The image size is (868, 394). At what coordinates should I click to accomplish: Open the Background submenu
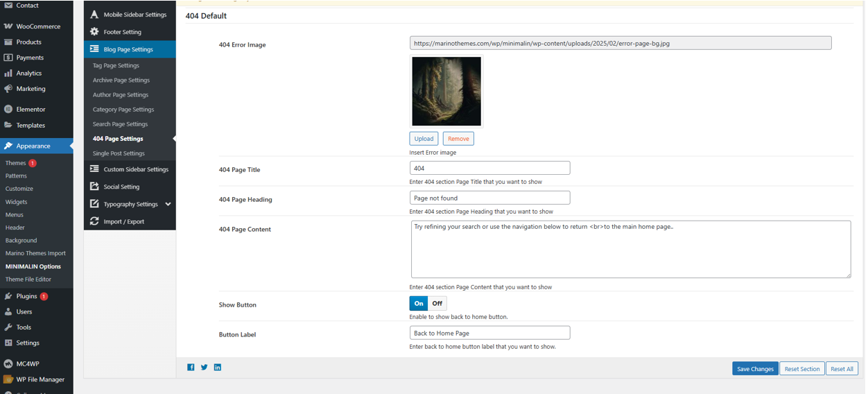pos(21,241)
